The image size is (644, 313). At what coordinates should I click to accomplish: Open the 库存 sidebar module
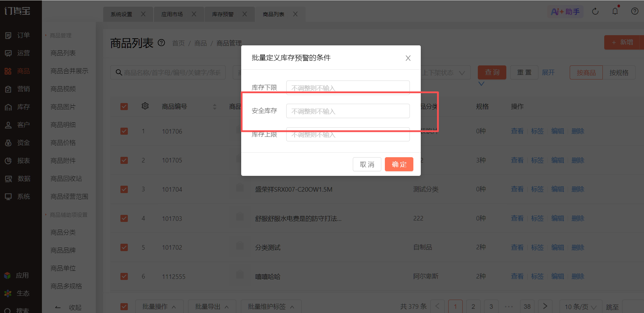coord(18,107)
